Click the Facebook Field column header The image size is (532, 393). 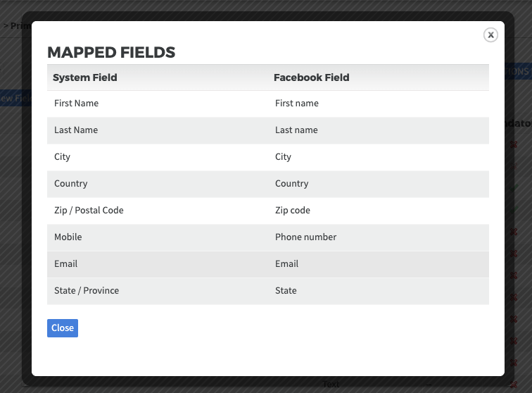[312, 77]
